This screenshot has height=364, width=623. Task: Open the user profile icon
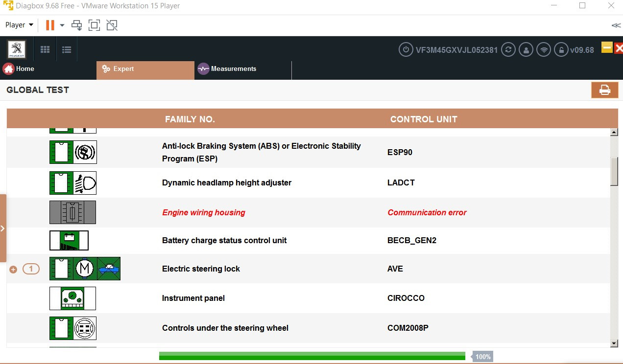pyautogui.click(x=526, y=49)
